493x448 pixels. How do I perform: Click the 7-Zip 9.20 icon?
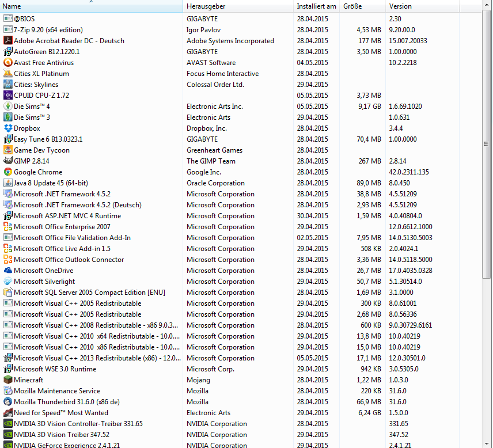8,29
